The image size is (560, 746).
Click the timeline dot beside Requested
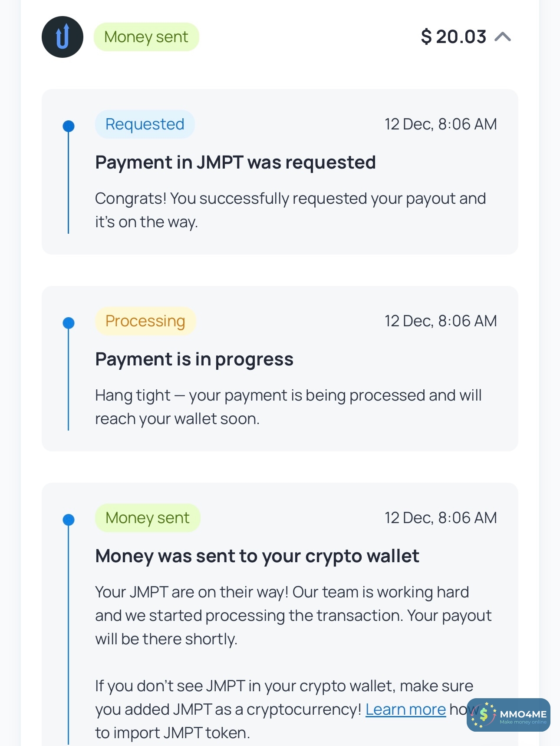(69, 126)
